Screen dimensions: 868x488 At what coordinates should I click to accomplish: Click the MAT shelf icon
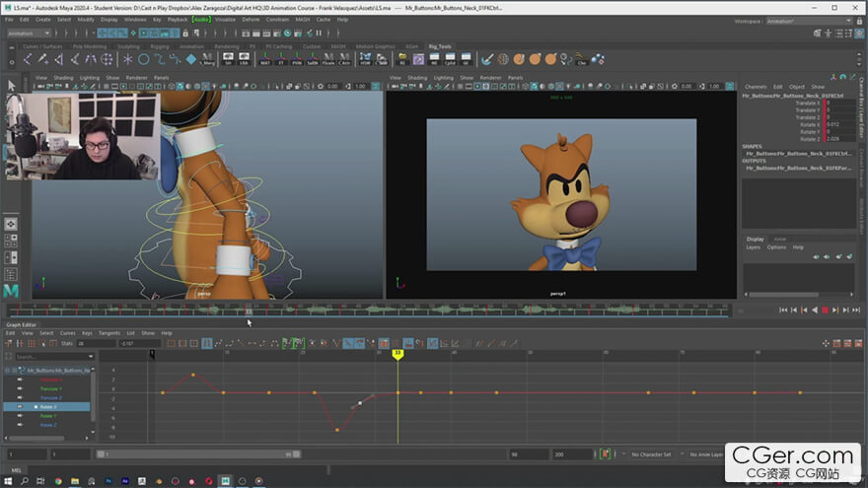pos(265,59)
